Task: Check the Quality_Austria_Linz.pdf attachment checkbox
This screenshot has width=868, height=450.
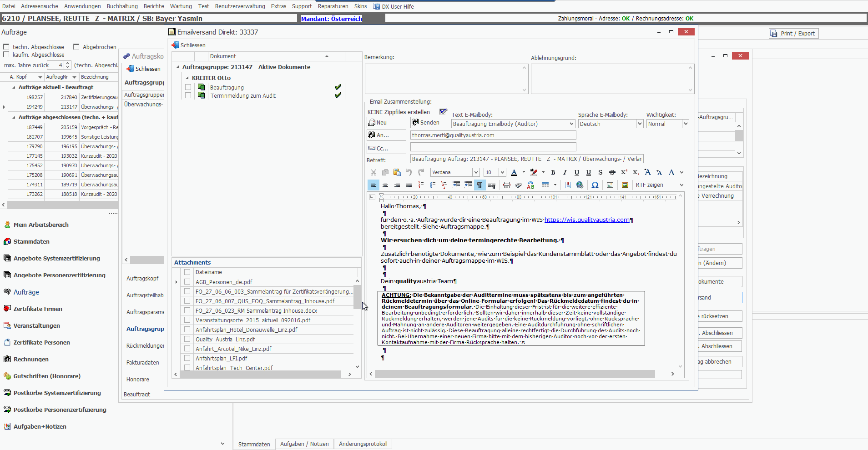Action: pos(187,339)
